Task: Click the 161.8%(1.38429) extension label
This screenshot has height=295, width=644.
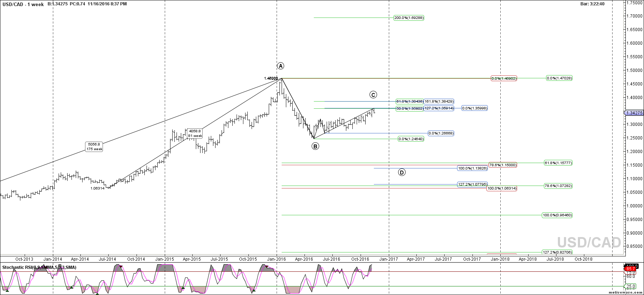Action: point(439,102)
